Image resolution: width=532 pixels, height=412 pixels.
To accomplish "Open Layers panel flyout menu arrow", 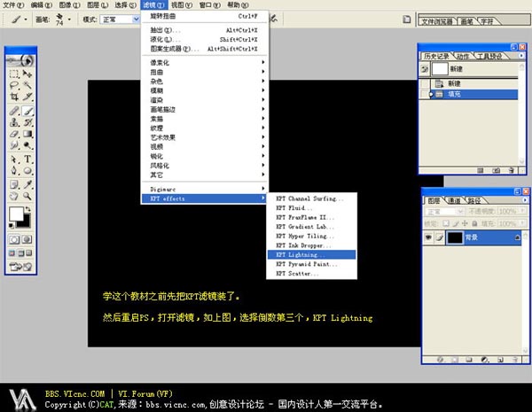I will [525, 200].
